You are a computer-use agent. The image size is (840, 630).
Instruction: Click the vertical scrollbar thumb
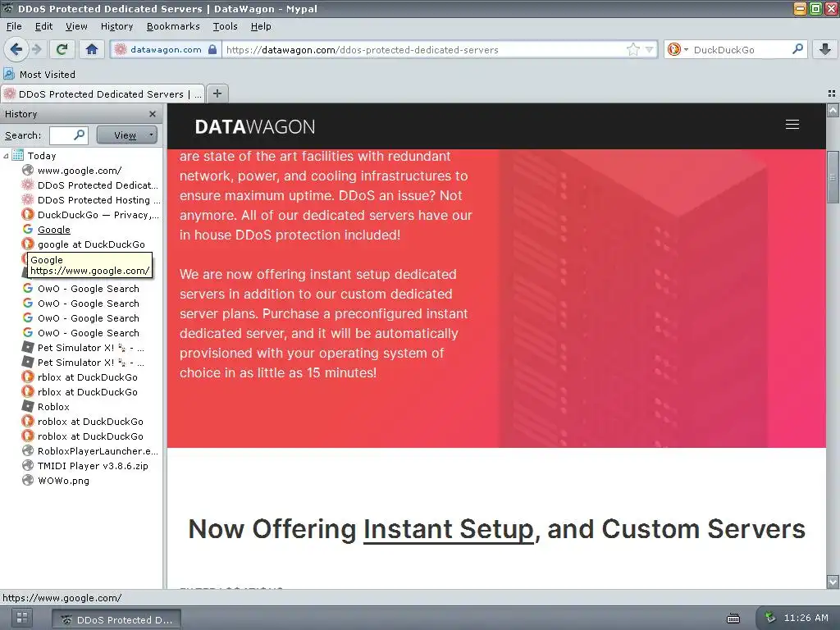(833, 177)
